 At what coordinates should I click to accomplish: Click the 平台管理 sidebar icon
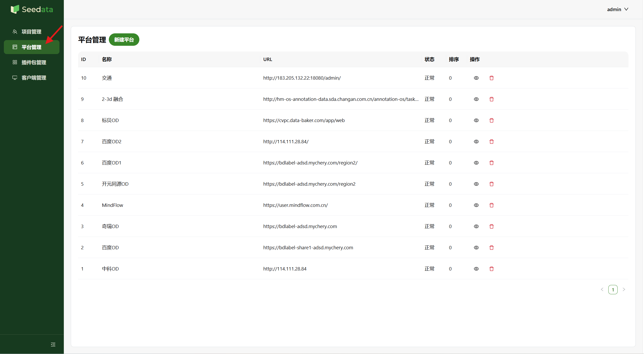[x=15, y=47]
